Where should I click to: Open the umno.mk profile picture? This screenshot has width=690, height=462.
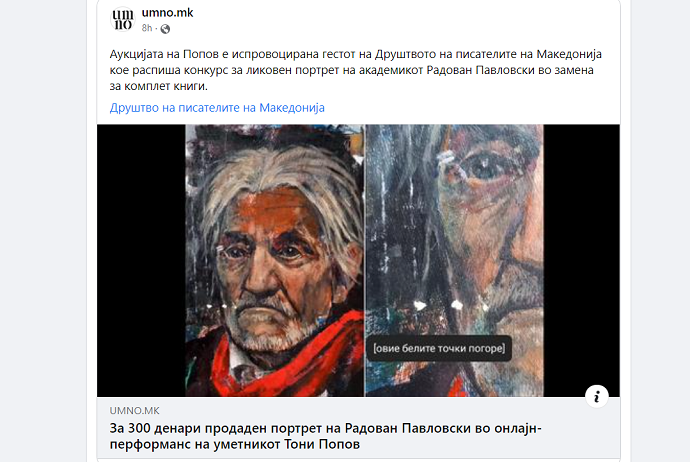click(x=123, y=20)
